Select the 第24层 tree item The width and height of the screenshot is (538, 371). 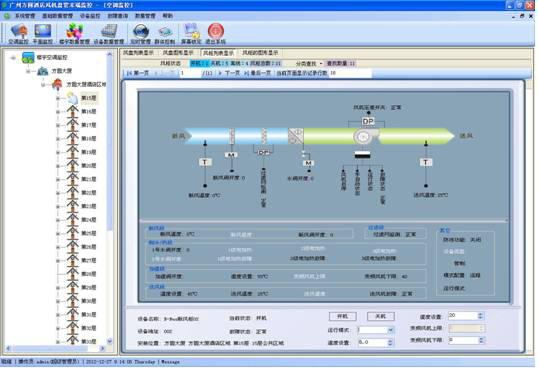point(89,220)
